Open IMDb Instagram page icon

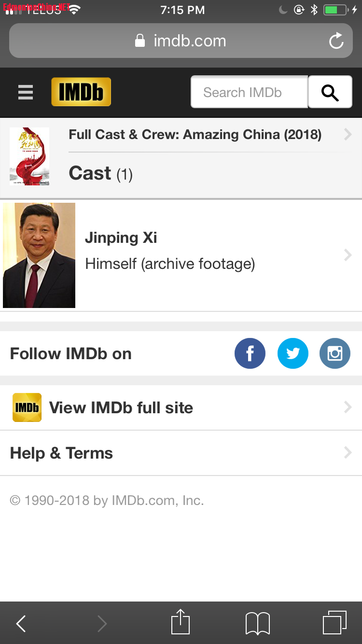335,353
